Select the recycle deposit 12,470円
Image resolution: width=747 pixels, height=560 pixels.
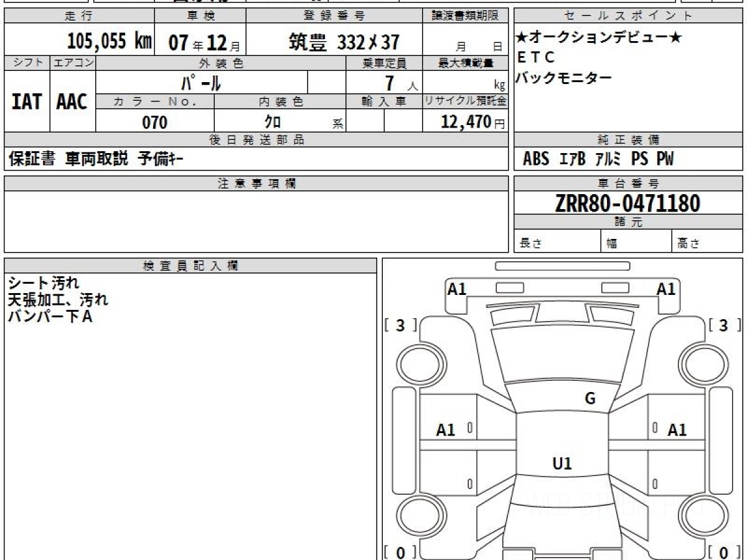coord(472,122)
